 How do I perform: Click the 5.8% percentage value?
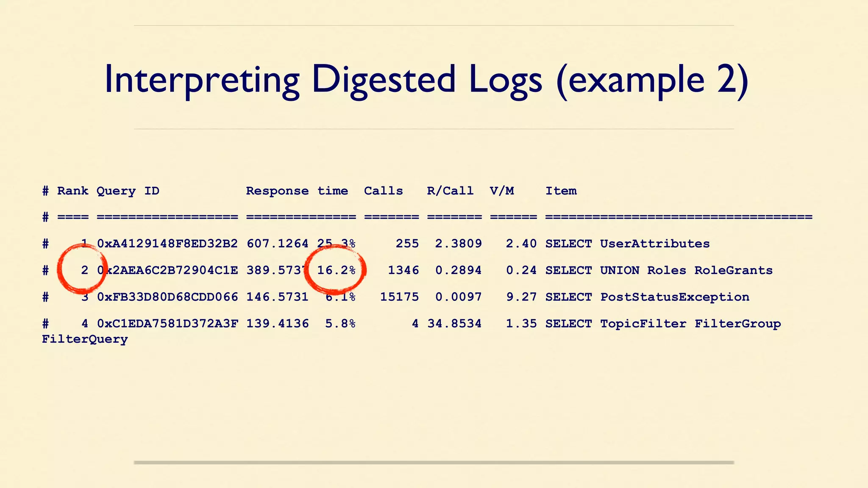(x=340, y=324)
